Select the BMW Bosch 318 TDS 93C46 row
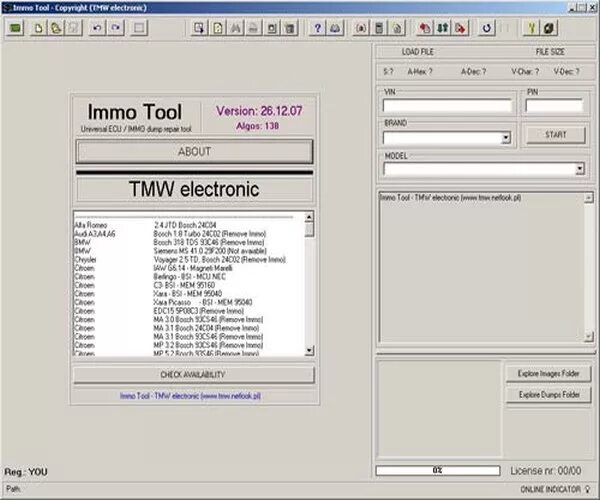Viewport: 600px width, 500px height. [x=189, y=242]
